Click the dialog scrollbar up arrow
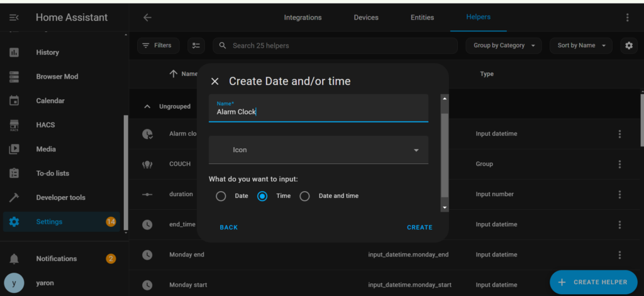 click(445, 99)
